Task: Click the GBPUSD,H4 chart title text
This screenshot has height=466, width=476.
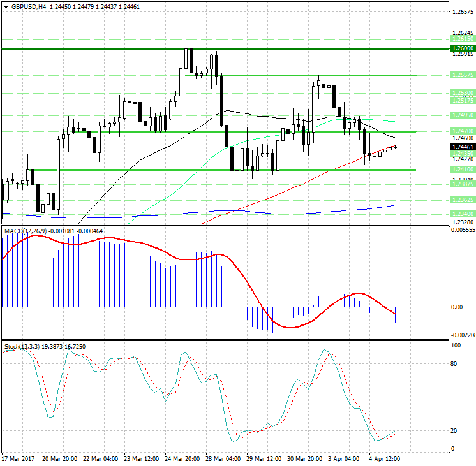Action: [29, 6]
